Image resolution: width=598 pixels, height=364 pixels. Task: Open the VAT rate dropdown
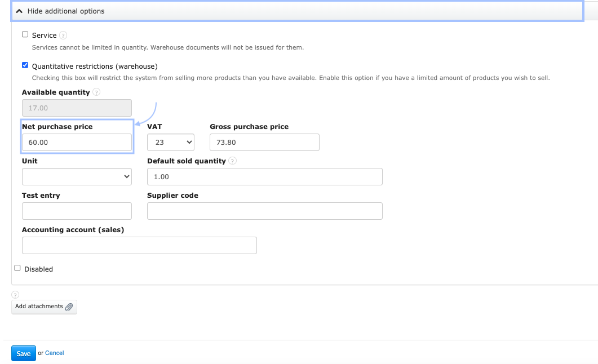point(170,143)
